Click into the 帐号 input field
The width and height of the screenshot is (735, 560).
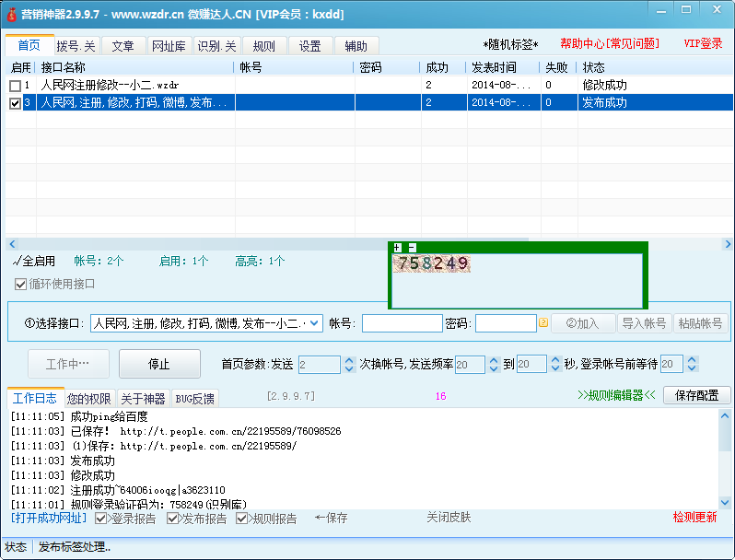tap(402, 323)
